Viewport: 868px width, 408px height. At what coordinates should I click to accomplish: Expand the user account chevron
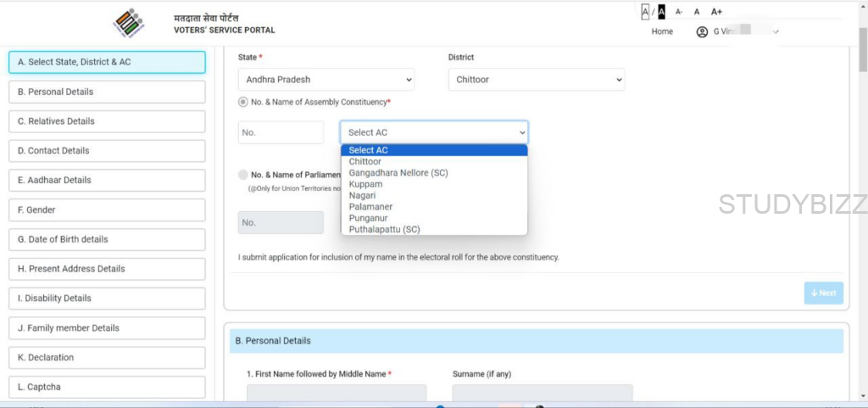click(776, 32)
